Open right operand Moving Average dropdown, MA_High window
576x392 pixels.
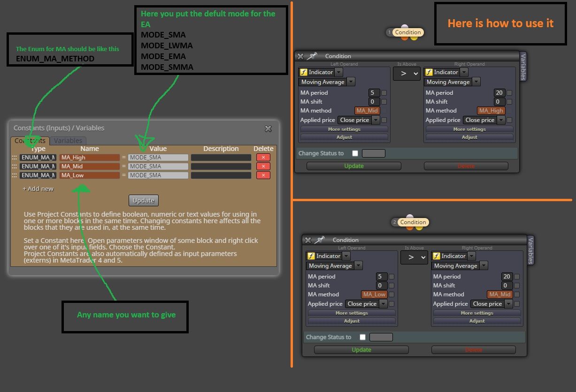[x=476, y=82]
